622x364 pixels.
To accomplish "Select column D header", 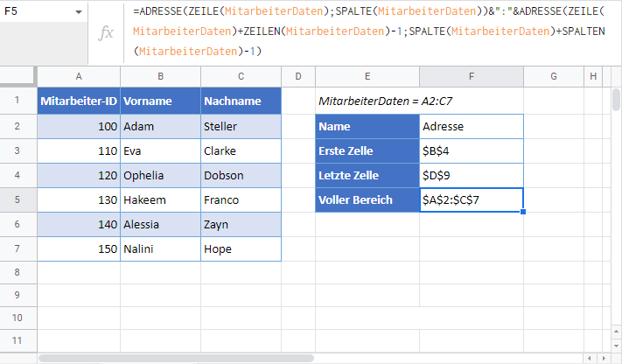I will pyautogui.click(x=298, y=77).
